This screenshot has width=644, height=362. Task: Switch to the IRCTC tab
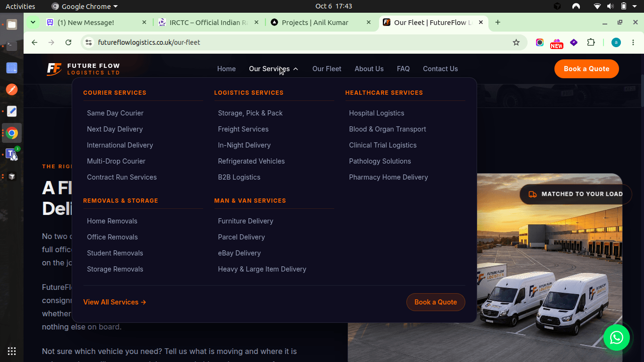[208, 22]
